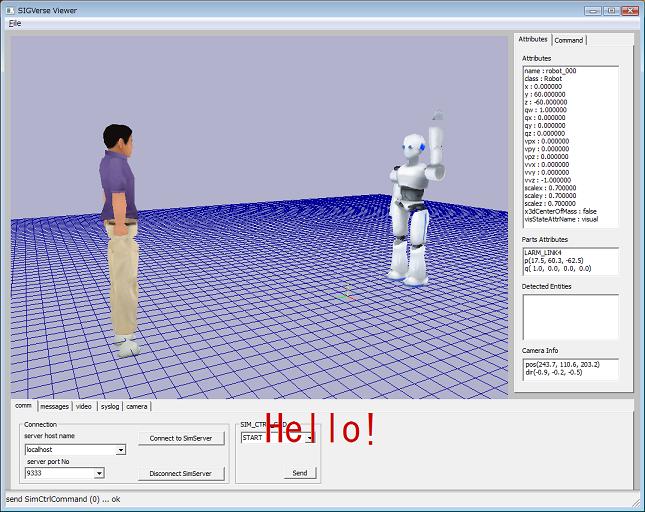Screen dimensions: 645x512
Task: Switch to the messages tab
Action: click(x=54, y=406)
